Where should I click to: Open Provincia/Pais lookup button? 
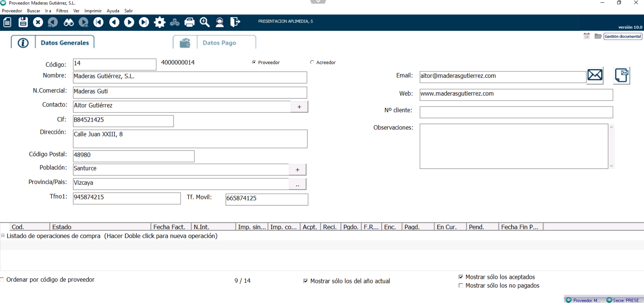pyautogui.click(x=297, y=184)
